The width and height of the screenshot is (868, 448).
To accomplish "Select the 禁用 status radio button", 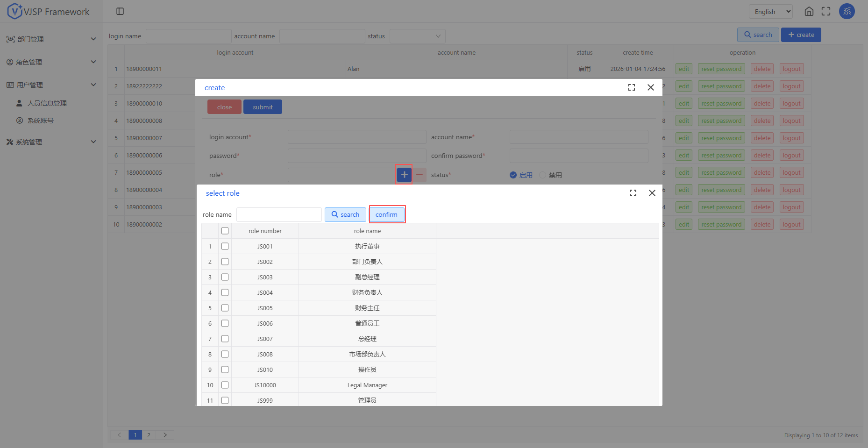I will click(x=542, y=175).
